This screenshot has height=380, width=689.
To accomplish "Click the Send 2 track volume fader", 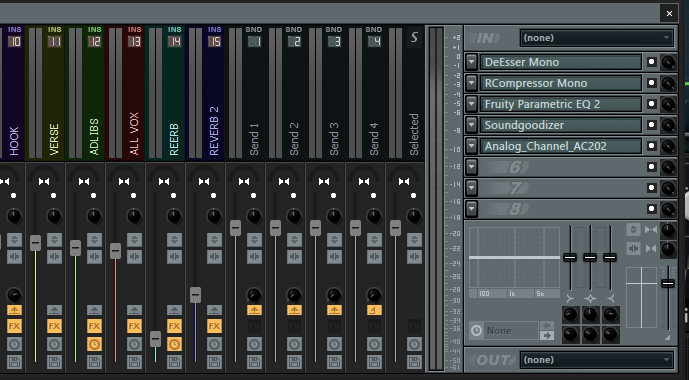I will pyautogui.click(x=276, y=228).
